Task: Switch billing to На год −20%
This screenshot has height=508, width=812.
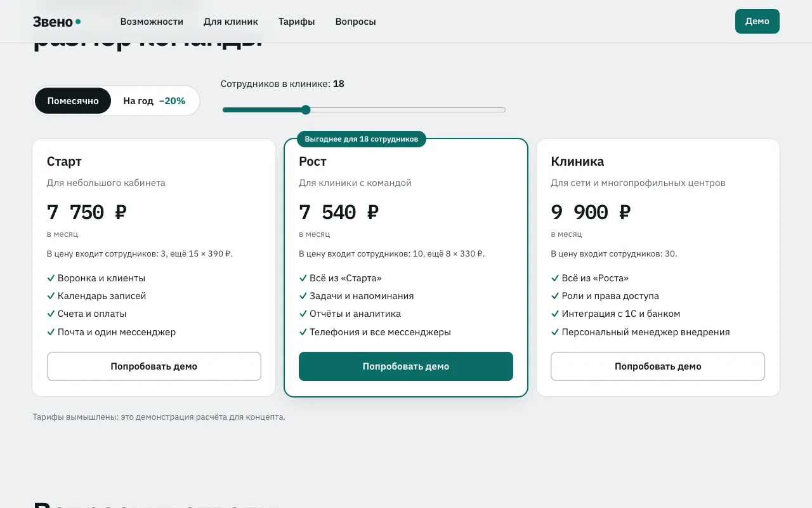Action: pos(154,101)
